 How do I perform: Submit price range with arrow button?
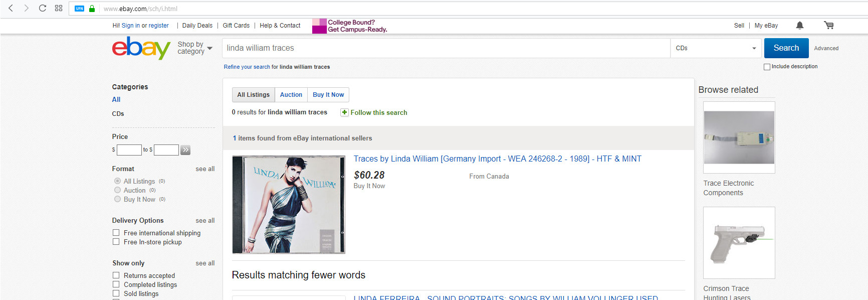coord(185,149)
